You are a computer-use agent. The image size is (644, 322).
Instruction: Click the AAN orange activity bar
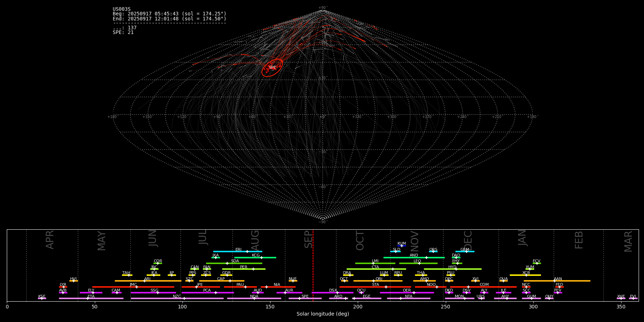[x=557, y=281]
